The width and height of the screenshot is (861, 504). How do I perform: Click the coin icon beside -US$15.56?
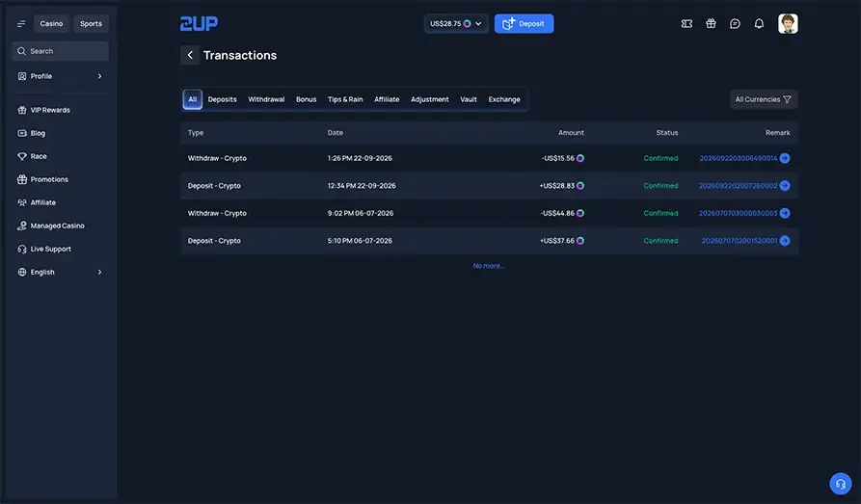click(x=579, y=158)
